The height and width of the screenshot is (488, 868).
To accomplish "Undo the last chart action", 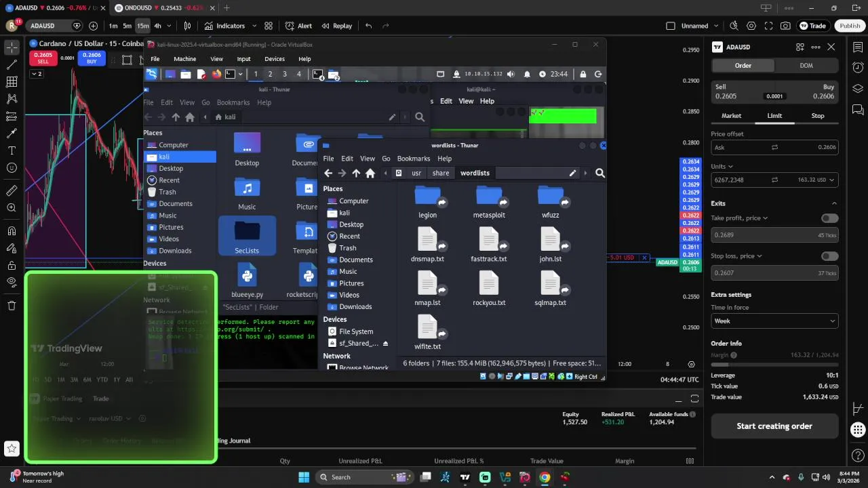I will click(x=368, y=26).
